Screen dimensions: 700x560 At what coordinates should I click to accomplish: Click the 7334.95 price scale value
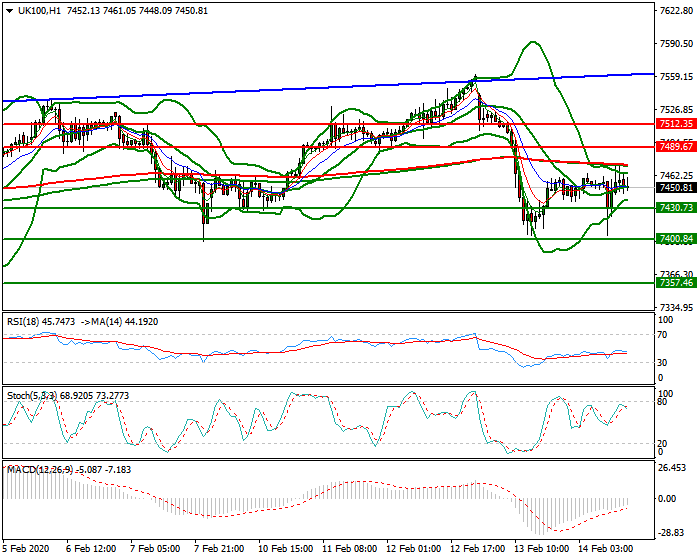(676, 307)
